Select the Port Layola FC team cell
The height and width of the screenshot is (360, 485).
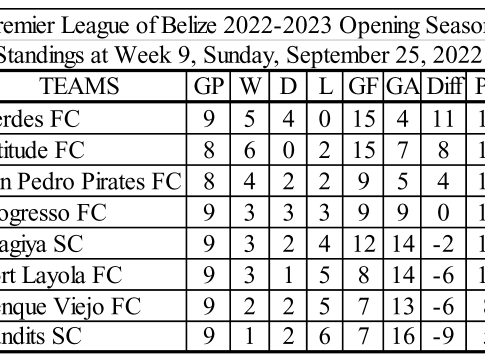93,275
